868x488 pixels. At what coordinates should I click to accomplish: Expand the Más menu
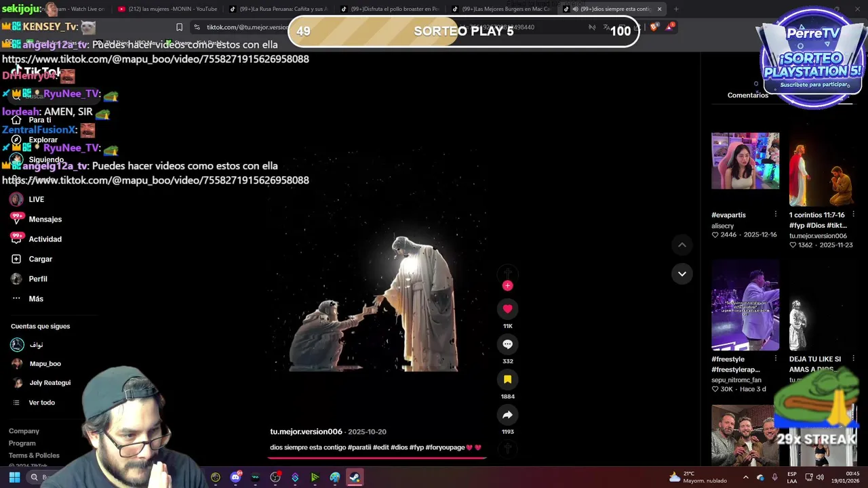(x=27, y=298)
